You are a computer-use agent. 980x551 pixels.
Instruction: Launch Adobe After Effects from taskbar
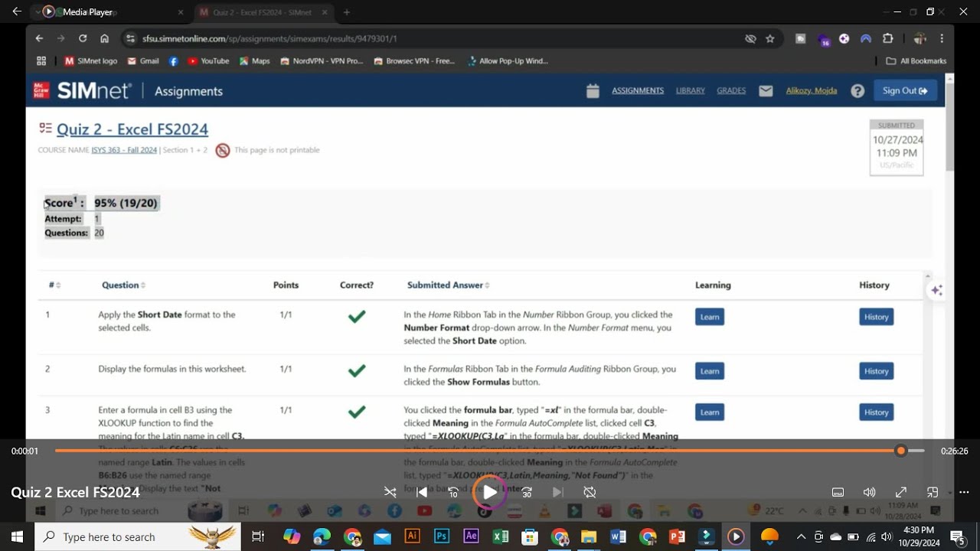click(x=472, y=536)
